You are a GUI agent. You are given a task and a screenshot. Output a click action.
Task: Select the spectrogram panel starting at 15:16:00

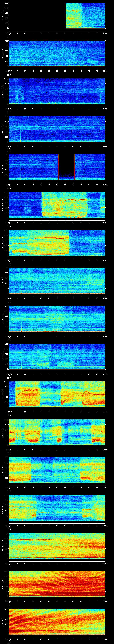(57, 281)
